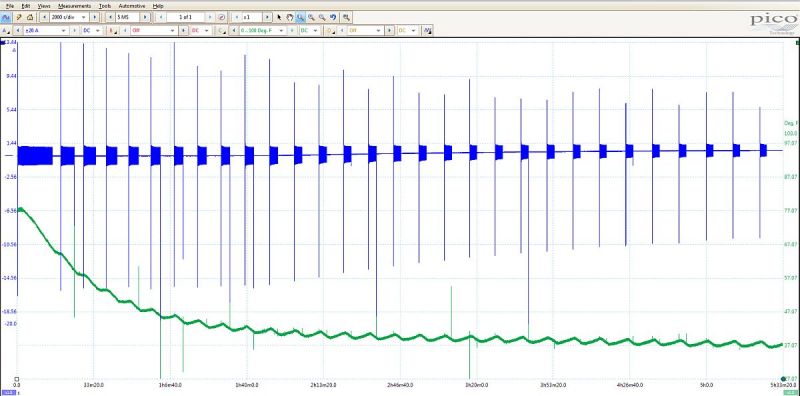Open the File menu
Image resolution: width=800 pixels, height=396 pixels.
coord(10,6)
